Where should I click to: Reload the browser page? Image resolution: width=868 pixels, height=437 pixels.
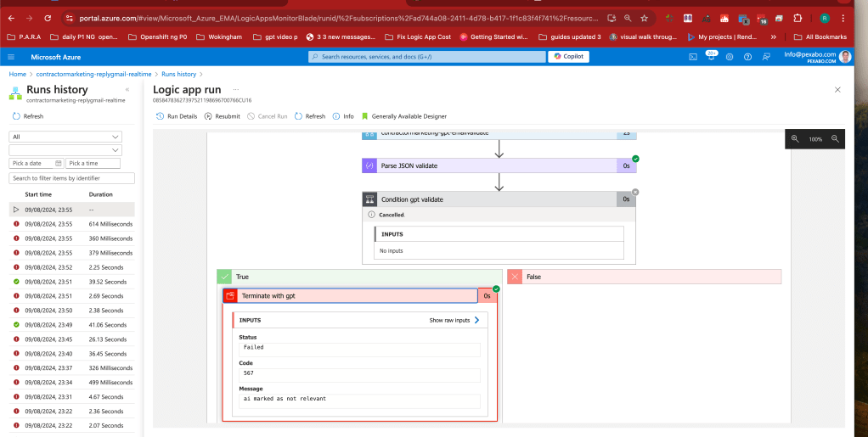click(x=48, y=19)
